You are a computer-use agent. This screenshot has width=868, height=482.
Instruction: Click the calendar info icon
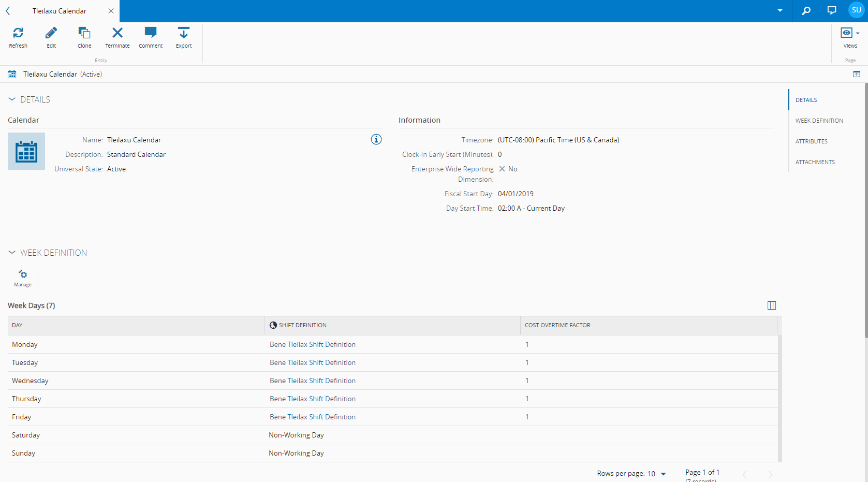coord(376,139)
